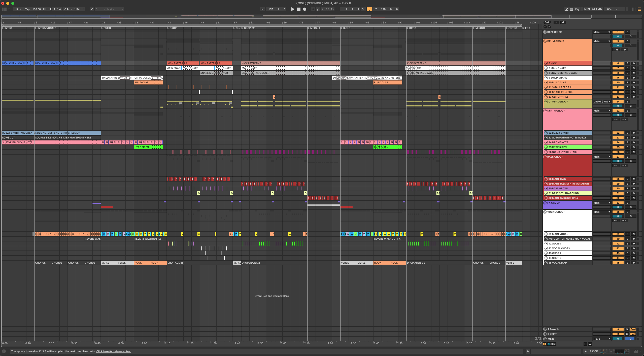
Task: Toggle the arrangement Loop switch
Action: pos(369,9)
